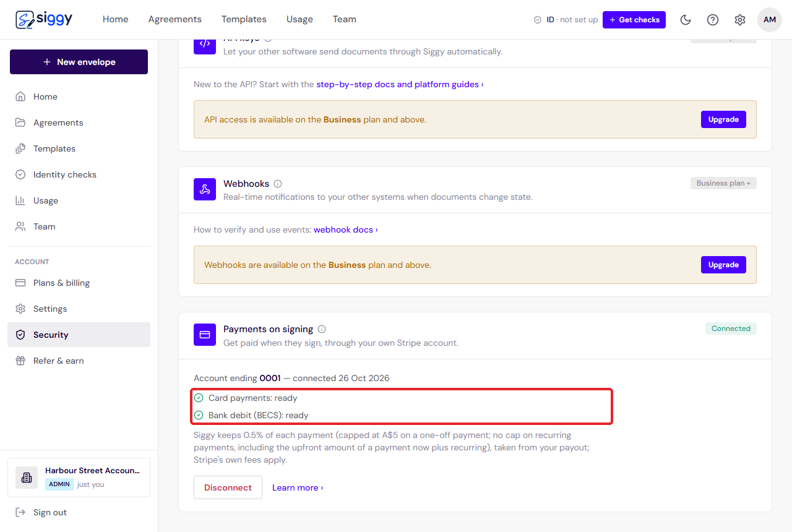Switch to Usage top nav tab
The height and width of the screenshot is (532, 792).
click(x=299, y=19)
